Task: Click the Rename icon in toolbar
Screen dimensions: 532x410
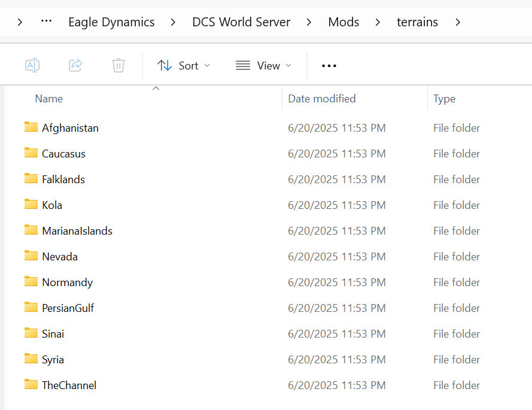Action: pyautogui.click(x=32, y=65)
